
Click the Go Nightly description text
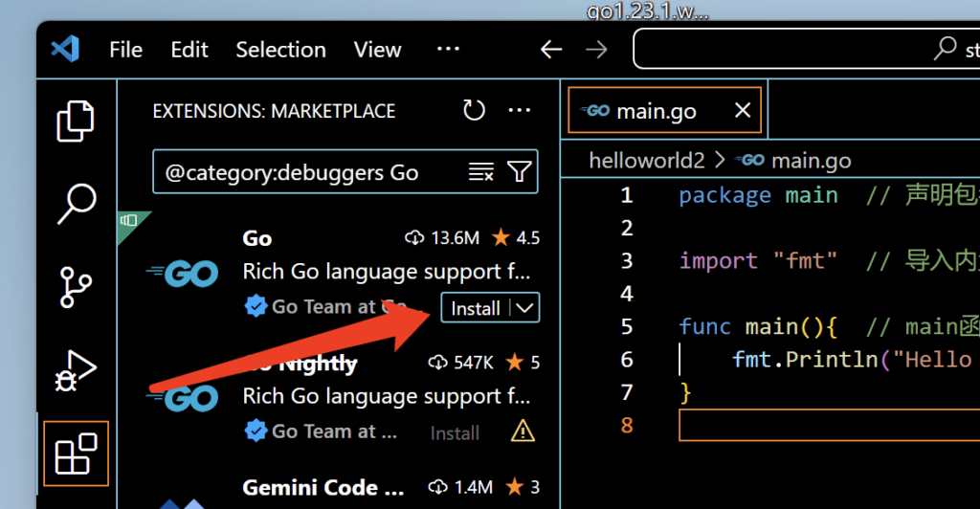[x=387, y=397]
